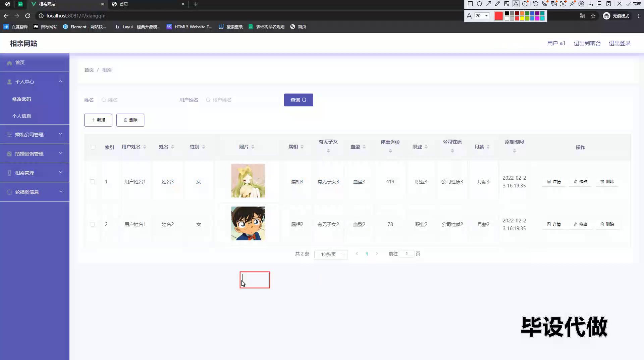
Task: Pin the screenshot to screen
Action: click(x=572, y=4)
